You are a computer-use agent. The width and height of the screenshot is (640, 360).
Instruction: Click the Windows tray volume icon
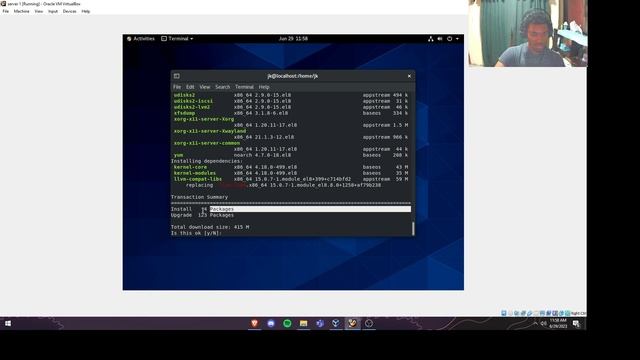pos(544,323)
